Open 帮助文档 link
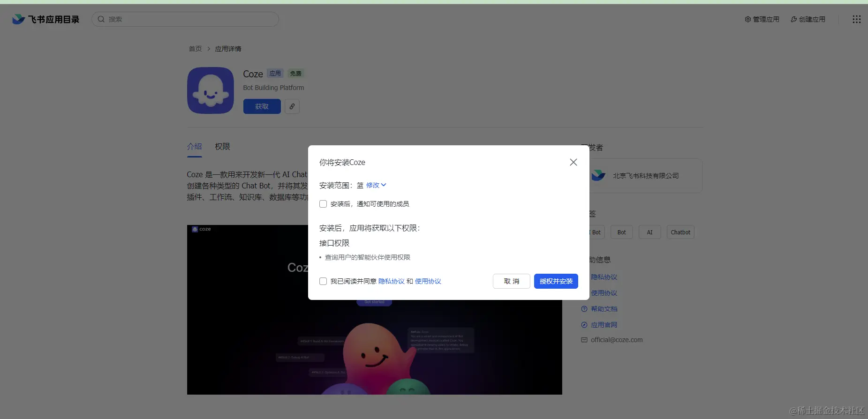This screenshot has height=419, width=868. (x=604, y=309)
